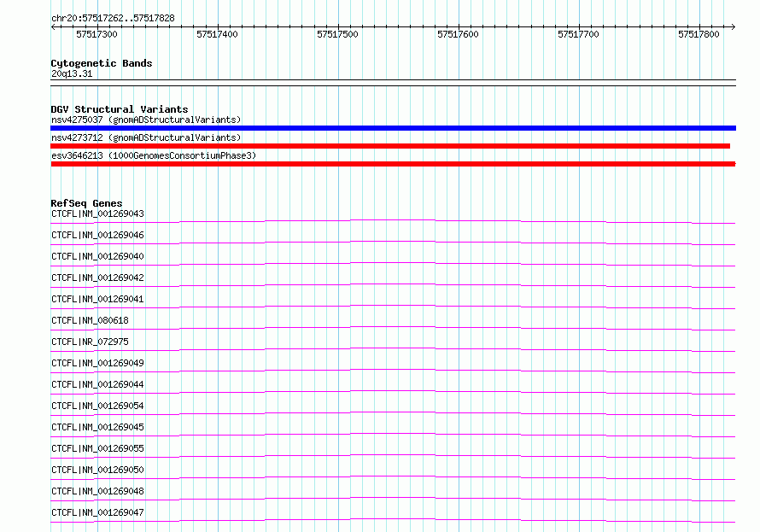Click the red esv3646213 variant bar
Screen dimensions: 760x532
click(x=393, y=164)
